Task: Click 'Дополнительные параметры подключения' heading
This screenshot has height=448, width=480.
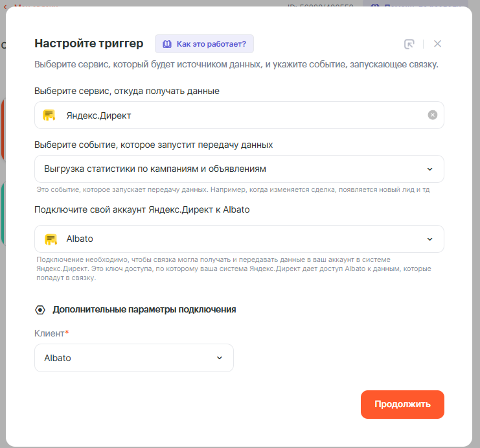Action: (144, 309)
